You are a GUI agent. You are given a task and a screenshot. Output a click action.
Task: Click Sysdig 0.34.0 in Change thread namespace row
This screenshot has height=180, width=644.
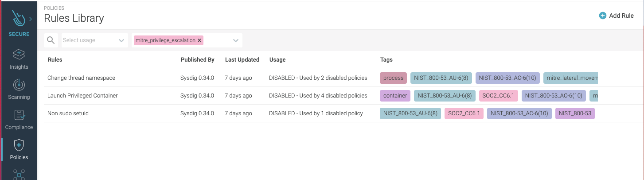point(197,78)
